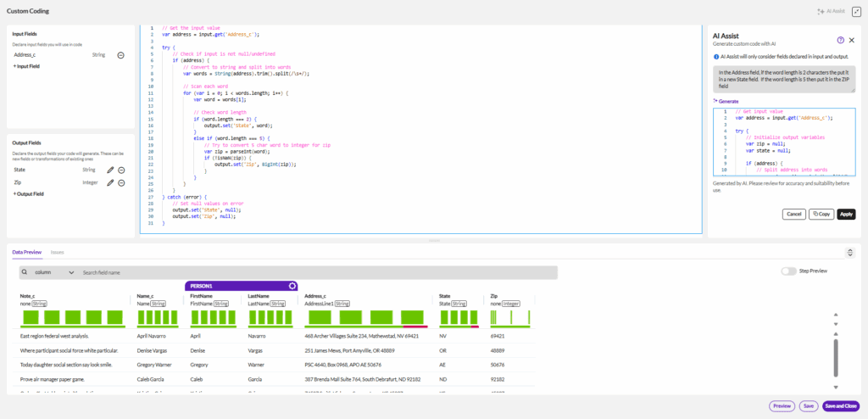Remove the Address_c input field
Viewport: 868px width, 419px height.
point(120,55)
